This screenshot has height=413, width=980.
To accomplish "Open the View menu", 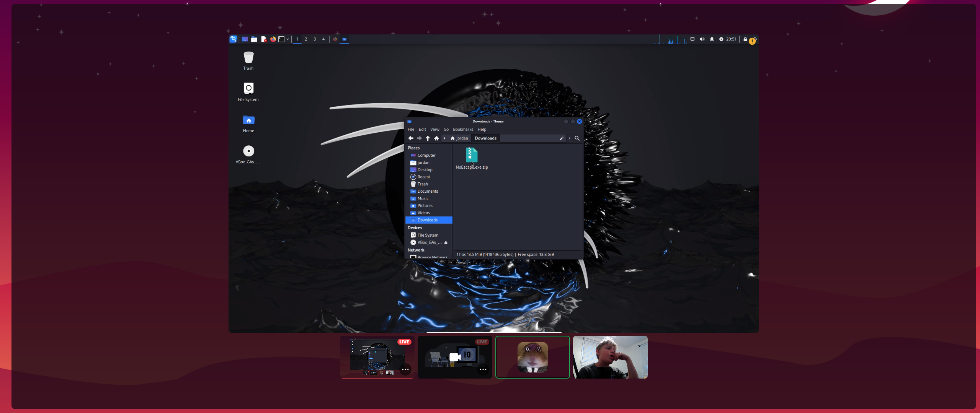I will [434, 129].
